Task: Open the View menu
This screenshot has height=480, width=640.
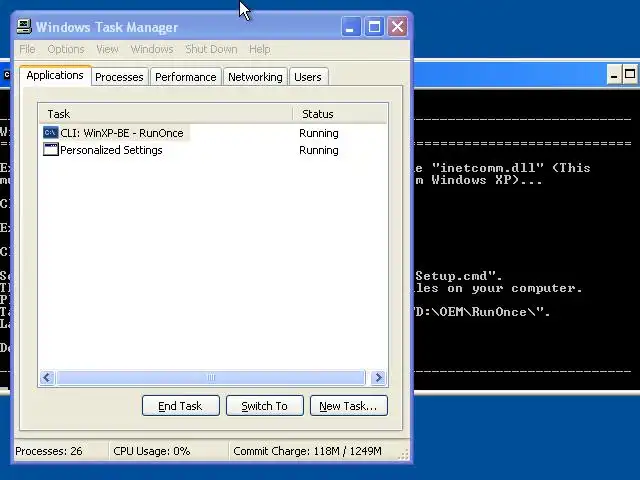Action: pos(107,49)
